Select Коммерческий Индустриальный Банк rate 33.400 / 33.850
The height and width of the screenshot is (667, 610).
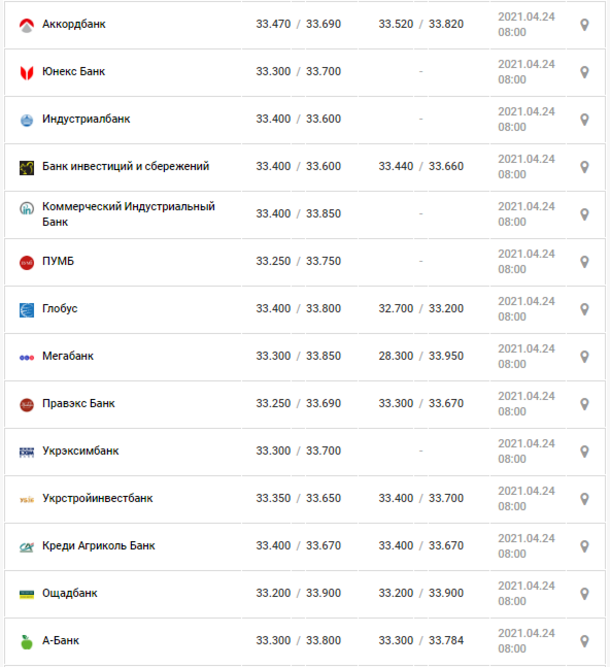coord(298,214)
